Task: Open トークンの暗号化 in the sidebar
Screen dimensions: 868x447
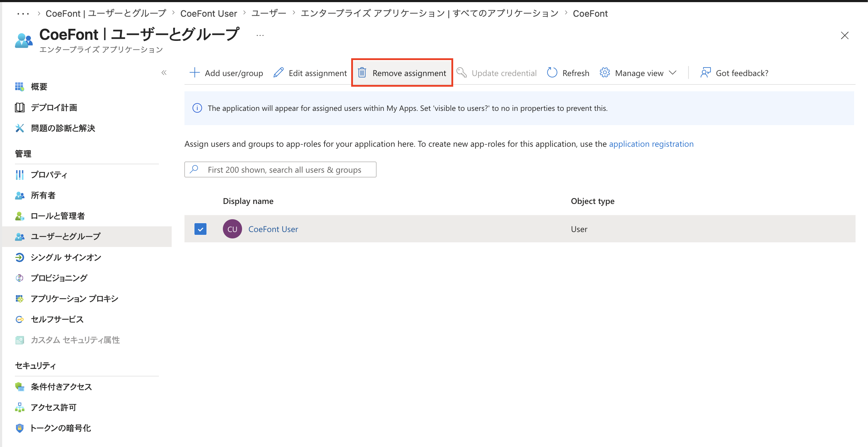Action: (61, 428)
